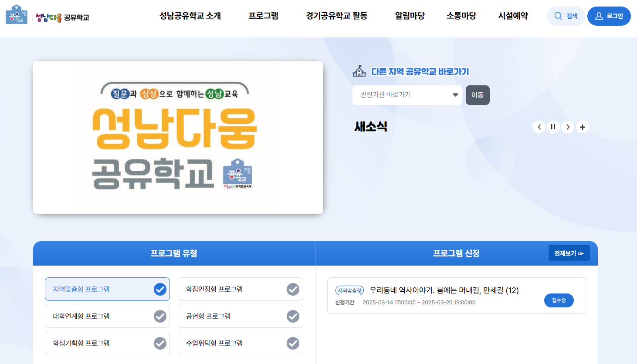
Task: Click the plus icon for more 새소식
Action: pos(583,127)
